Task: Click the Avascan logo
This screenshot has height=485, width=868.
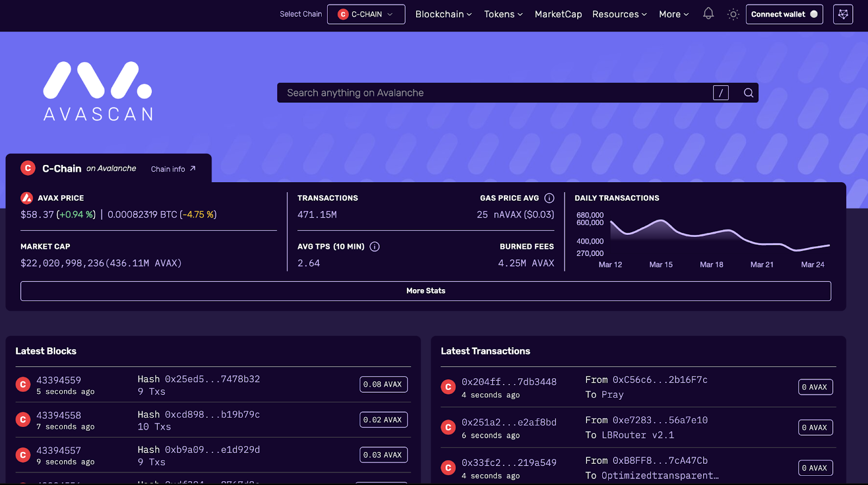Action: pos(98,91)
